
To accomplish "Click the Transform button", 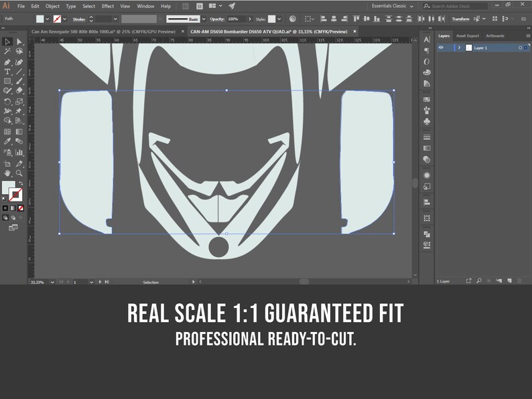I will point(460,19).
